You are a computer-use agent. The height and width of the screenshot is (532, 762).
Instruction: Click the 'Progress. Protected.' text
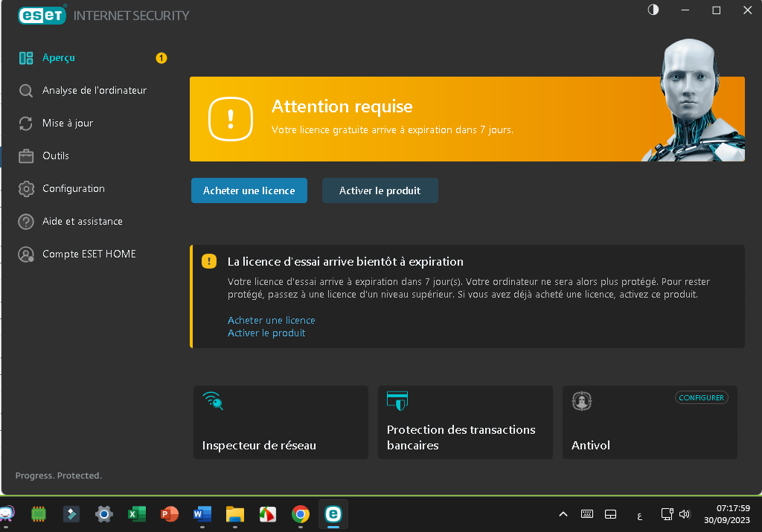58,475
